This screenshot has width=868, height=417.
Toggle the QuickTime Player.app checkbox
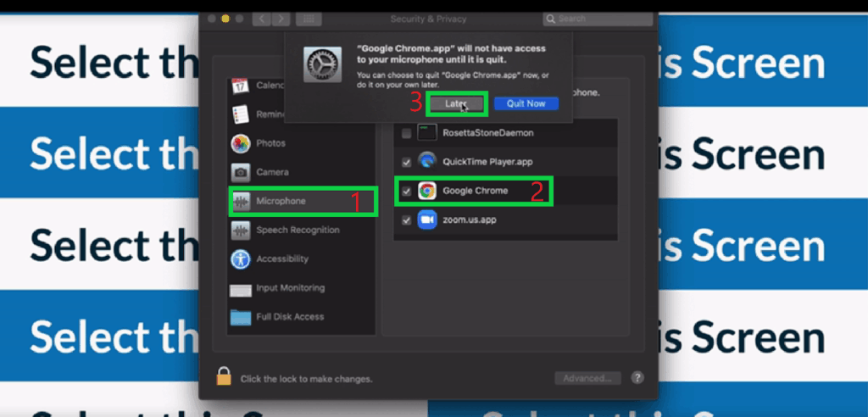[407, 162]
